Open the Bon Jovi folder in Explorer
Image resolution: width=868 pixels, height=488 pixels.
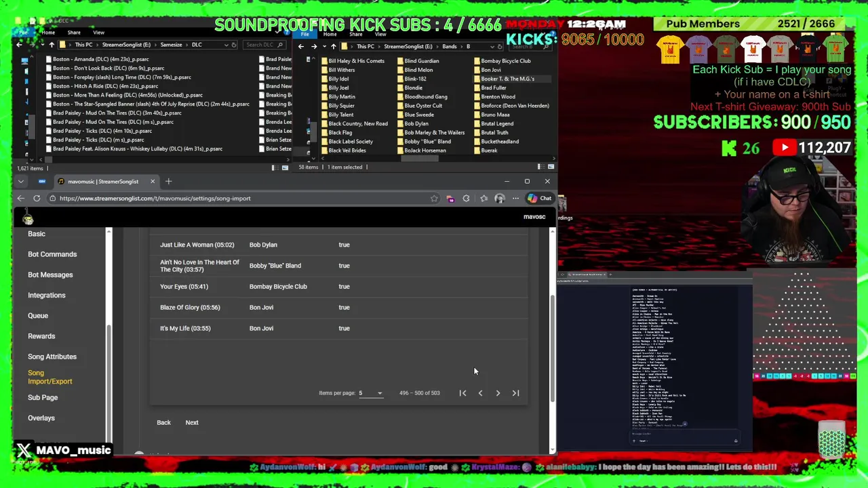point(491,70)
